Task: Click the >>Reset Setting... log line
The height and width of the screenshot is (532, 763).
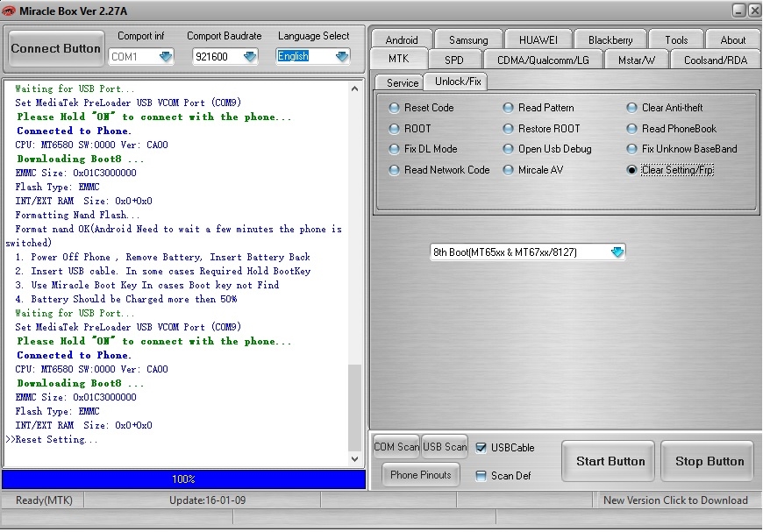Action: click(52, 439)
